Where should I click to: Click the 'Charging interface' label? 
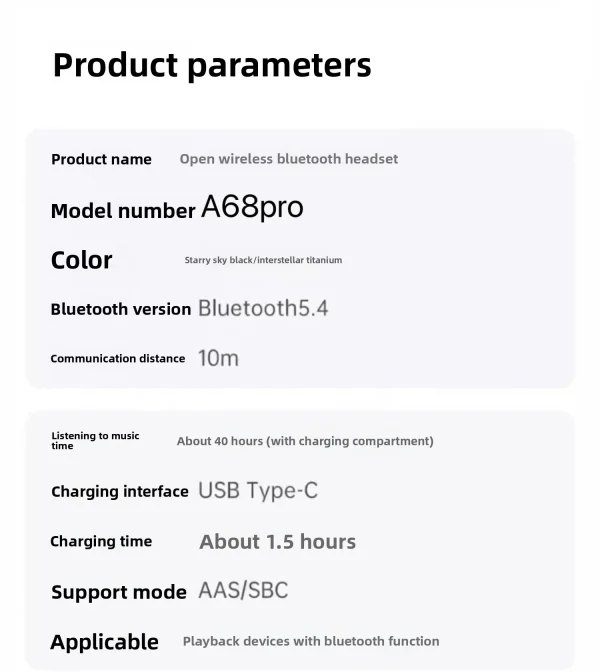(119, 491)
